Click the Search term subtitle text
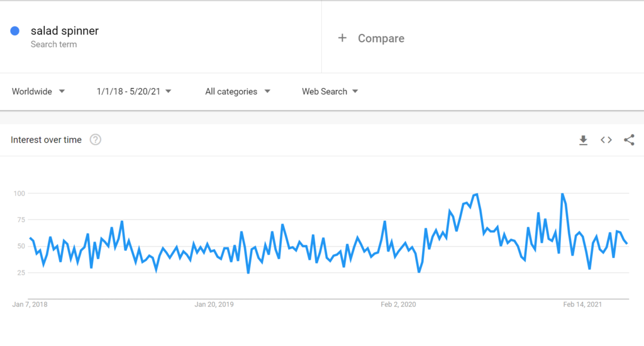Screen dimensions: 644x346 [x=53, y=45]
